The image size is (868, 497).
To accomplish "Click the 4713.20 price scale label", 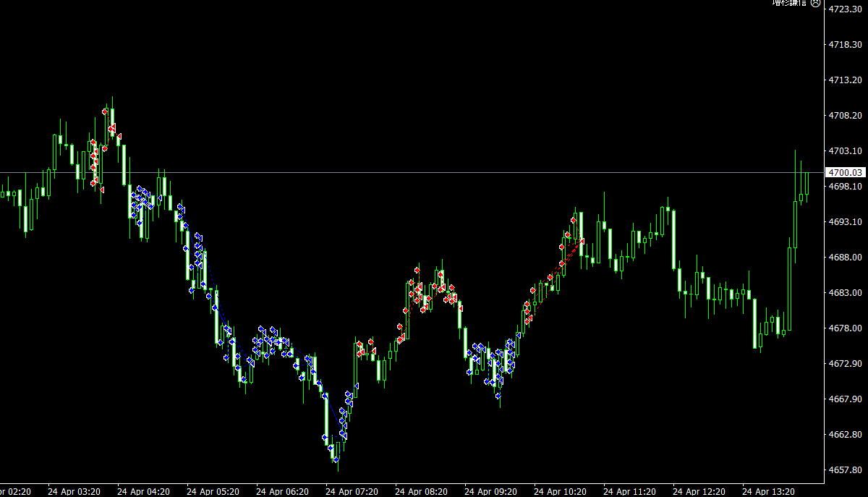I will [845, 80].
